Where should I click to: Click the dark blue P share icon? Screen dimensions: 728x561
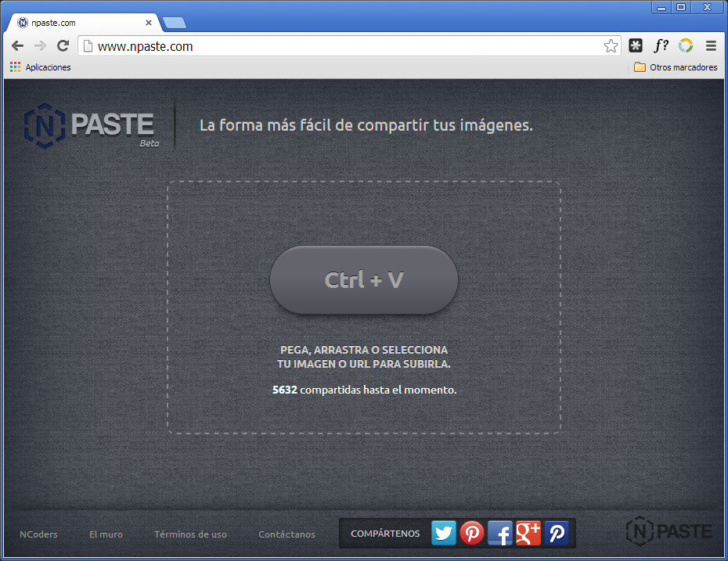[557, 533]
